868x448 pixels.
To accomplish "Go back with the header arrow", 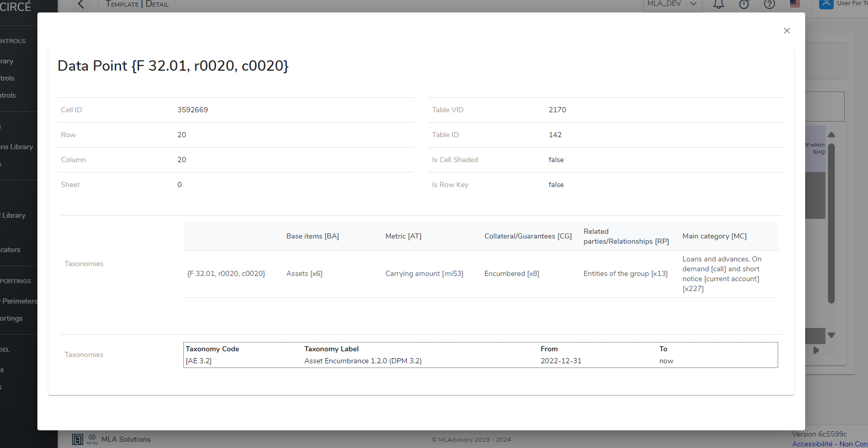I will click(81, 4).
